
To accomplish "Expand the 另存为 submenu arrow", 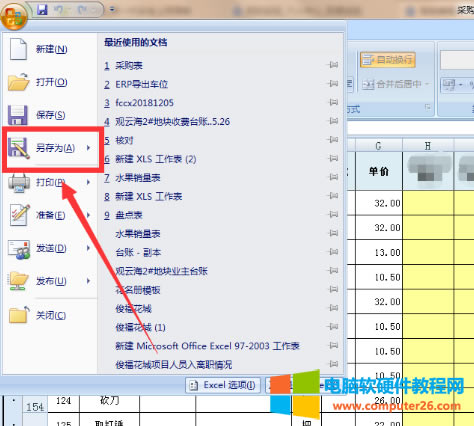I will tap(88, 148).
